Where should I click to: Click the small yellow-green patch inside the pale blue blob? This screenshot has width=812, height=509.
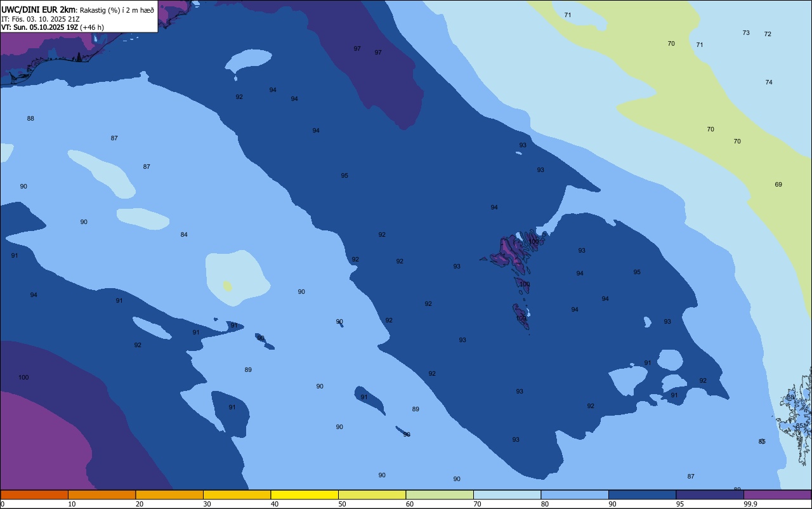point(227,286)
